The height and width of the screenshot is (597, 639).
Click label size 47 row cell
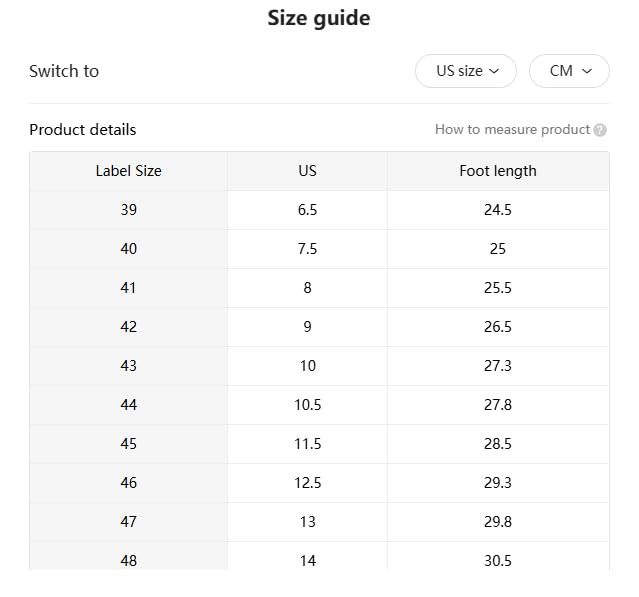[x=128, y=522]
